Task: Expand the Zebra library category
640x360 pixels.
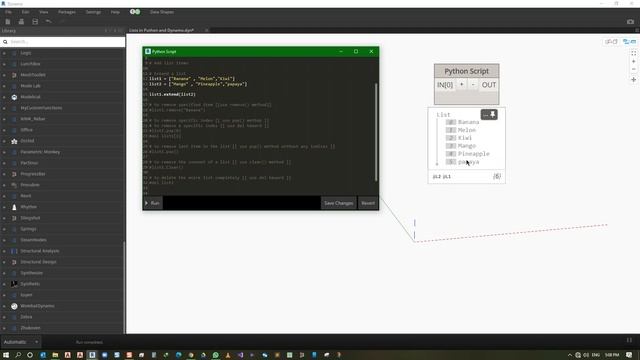Action: point(4,317)
